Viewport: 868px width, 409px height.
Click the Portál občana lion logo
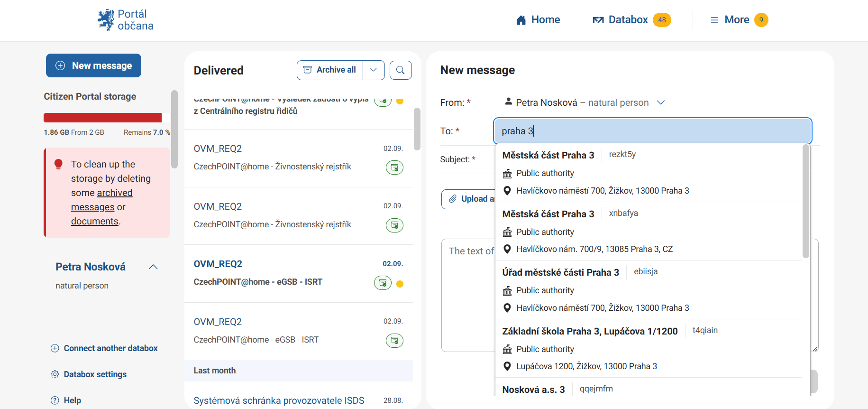[x=106, y=20]
